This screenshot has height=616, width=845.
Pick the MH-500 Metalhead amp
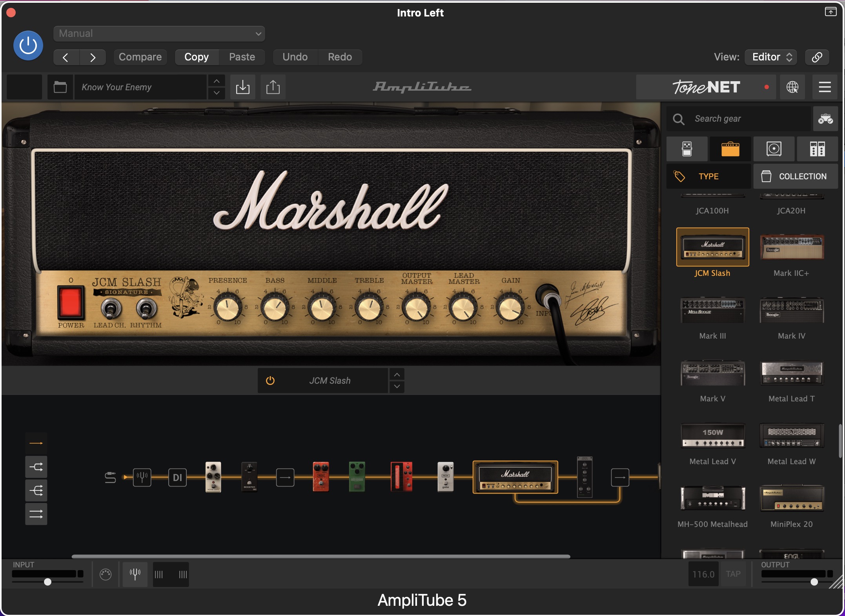tap(712, 498)
